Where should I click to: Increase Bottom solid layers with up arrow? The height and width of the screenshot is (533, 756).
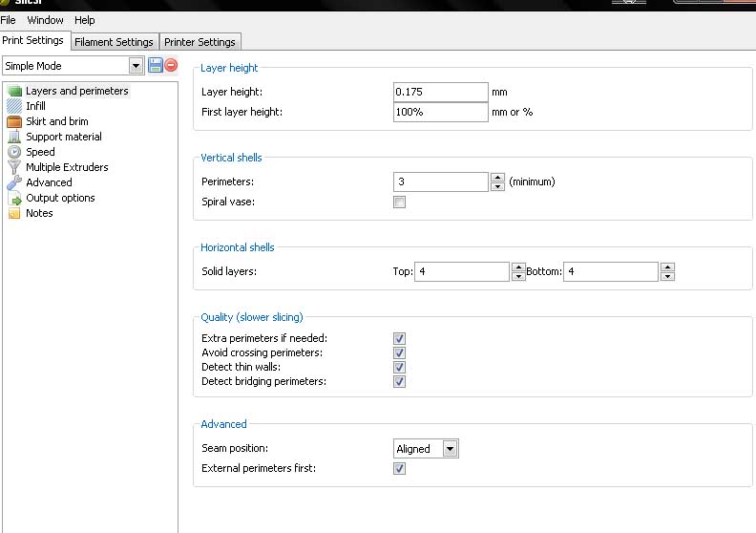(x=667, y=266)
